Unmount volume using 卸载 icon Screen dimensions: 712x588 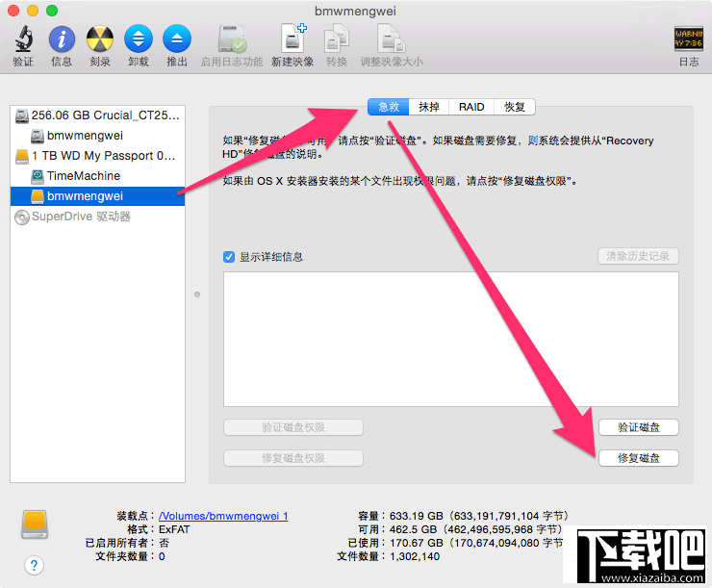tap(138, 38)
